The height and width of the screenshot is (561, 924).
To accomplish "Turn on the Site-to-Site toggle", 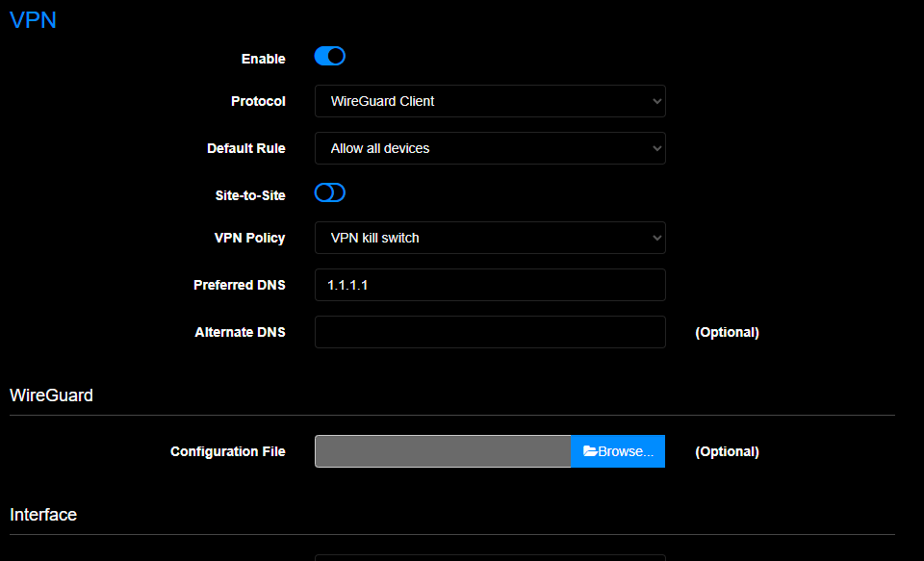I will [330, 192].
